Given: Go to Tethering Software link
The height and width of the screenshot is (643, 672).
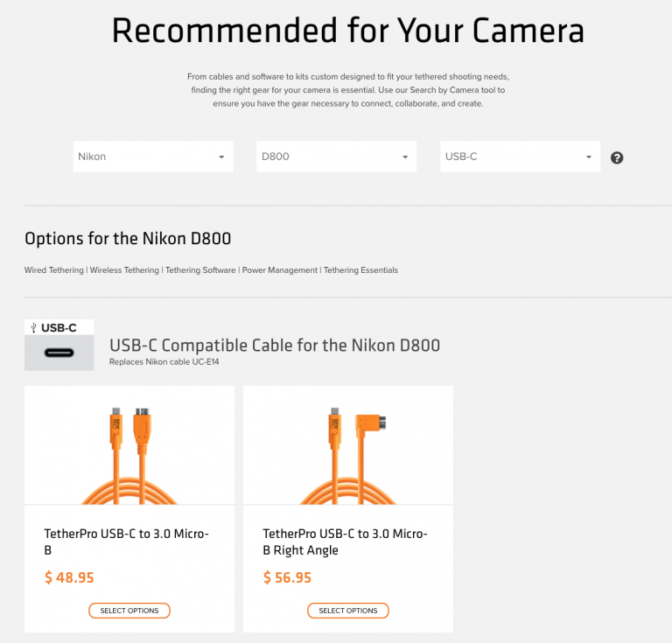Looking at the screenshot, I should tap(200, 269).
